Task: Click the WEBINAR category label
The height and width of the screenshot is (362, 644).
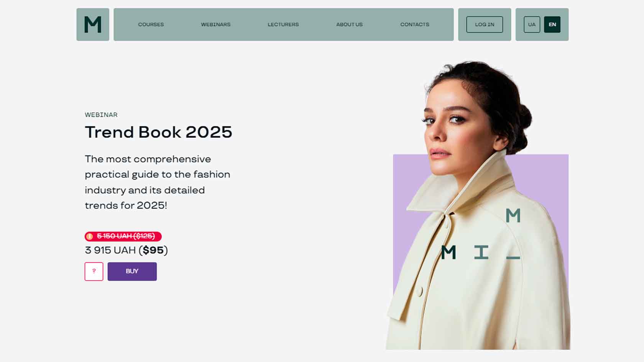Action: pos(101,115)
